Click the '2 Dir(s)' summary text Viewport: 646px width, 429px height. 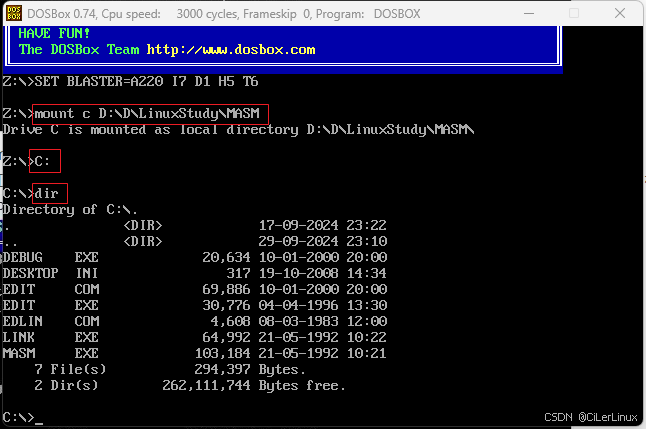tap(66, 385)
